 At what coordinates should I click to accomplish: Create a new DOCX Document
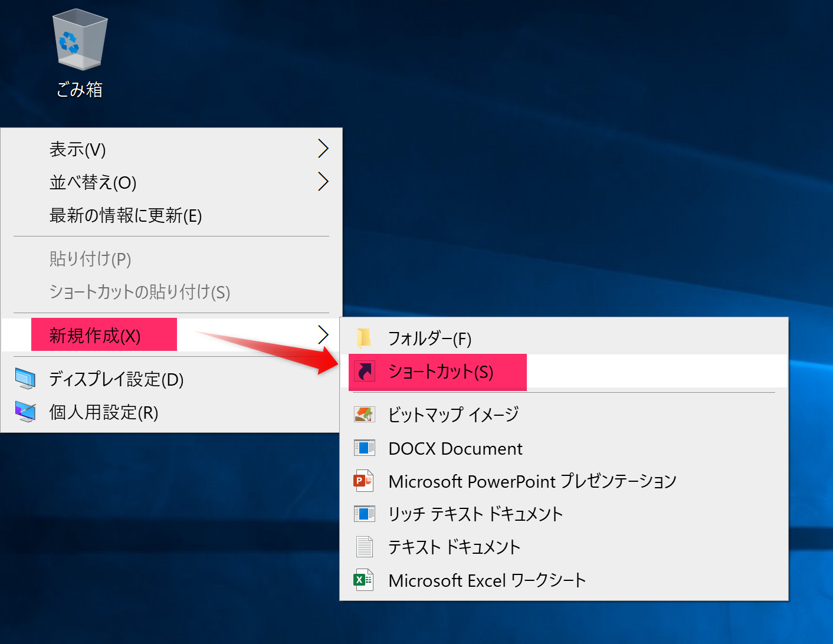455,448
